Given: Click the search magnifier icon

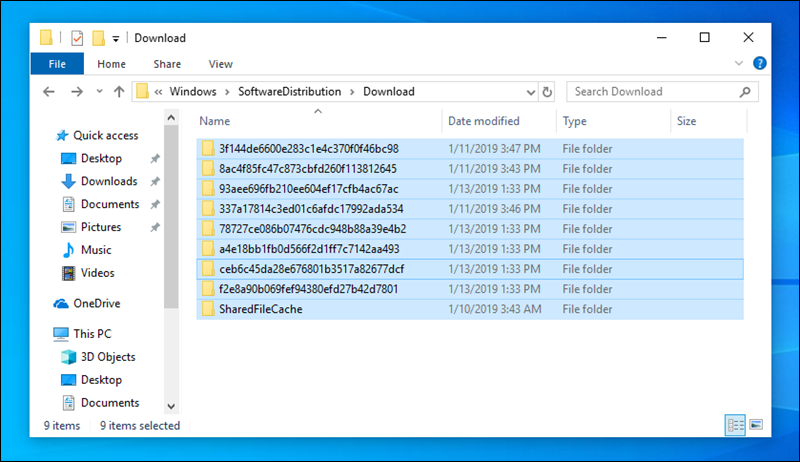Looking at the screenshot, I should click(745, 92).
